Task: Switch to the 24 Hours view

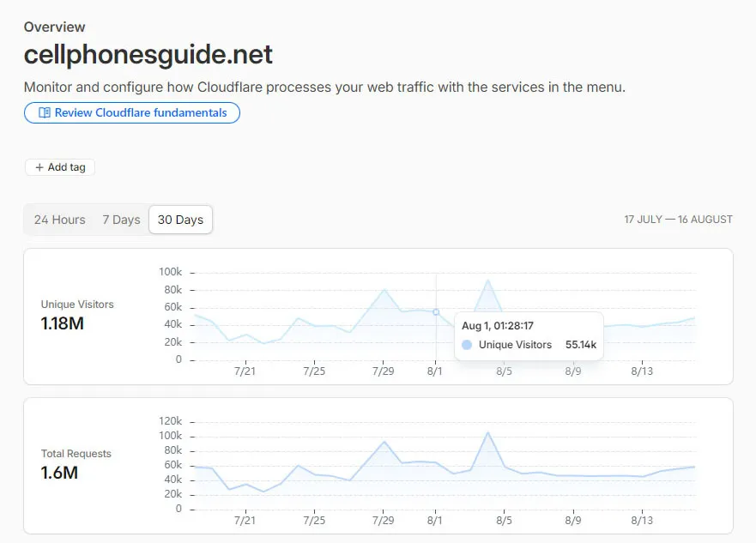Action: coord(60,220)
